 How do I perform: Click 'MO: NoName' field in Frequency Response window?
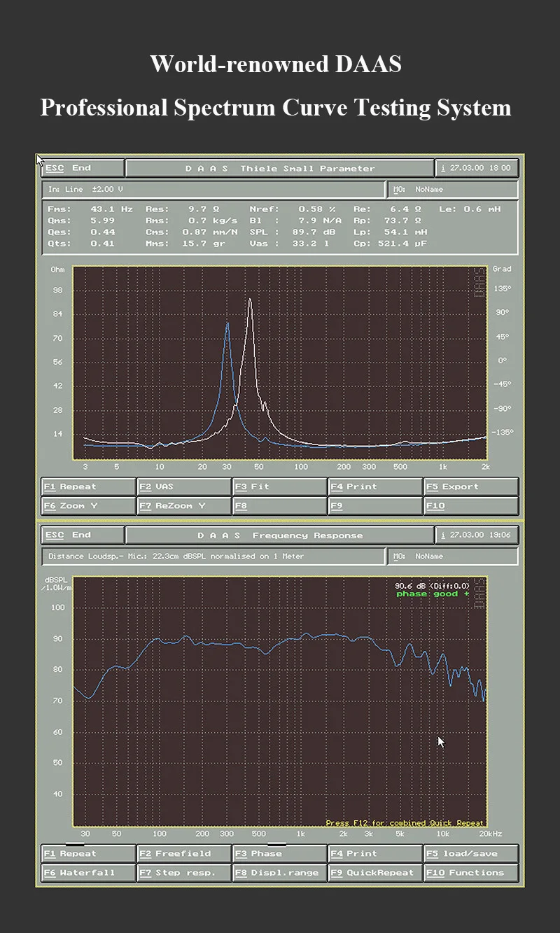[x=453, y=556]
